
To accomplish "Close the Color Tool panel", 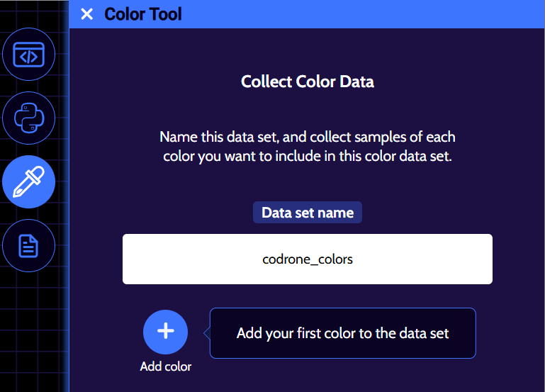I will coord(86,14).
